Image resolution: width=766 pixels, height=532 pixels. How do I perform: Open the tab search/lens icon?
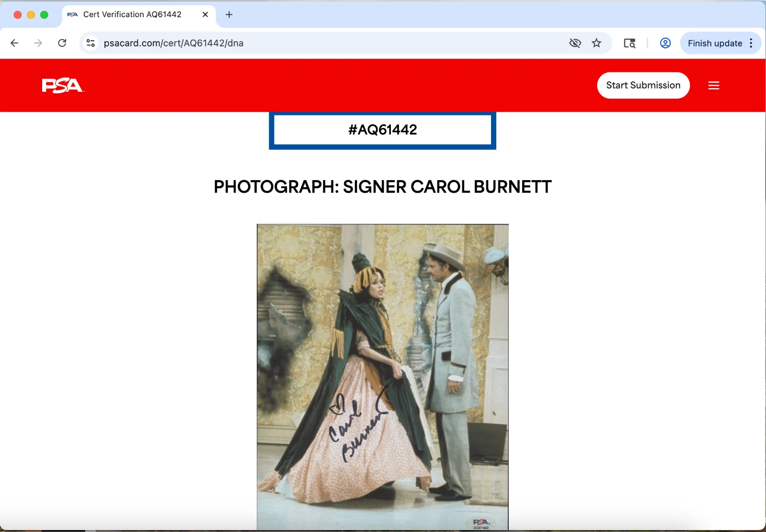[629, 43]
